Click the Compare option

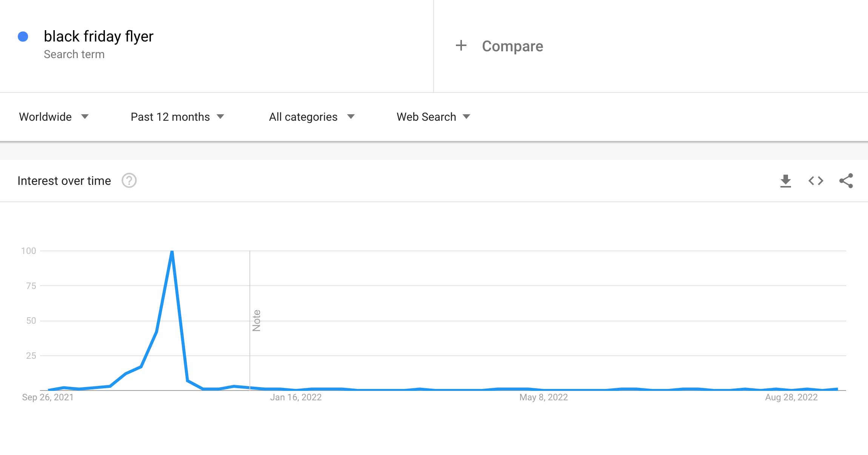coord(512,46)
